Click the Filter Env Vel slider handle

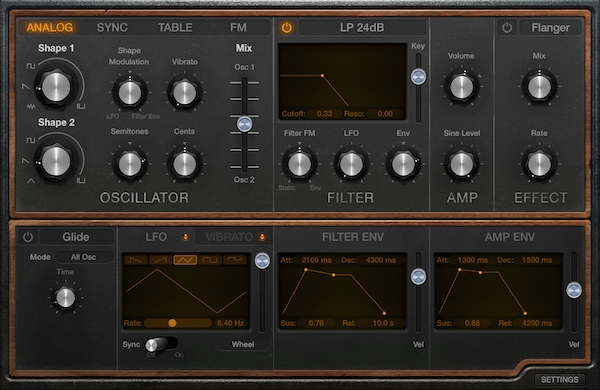[x=418, y=277]
